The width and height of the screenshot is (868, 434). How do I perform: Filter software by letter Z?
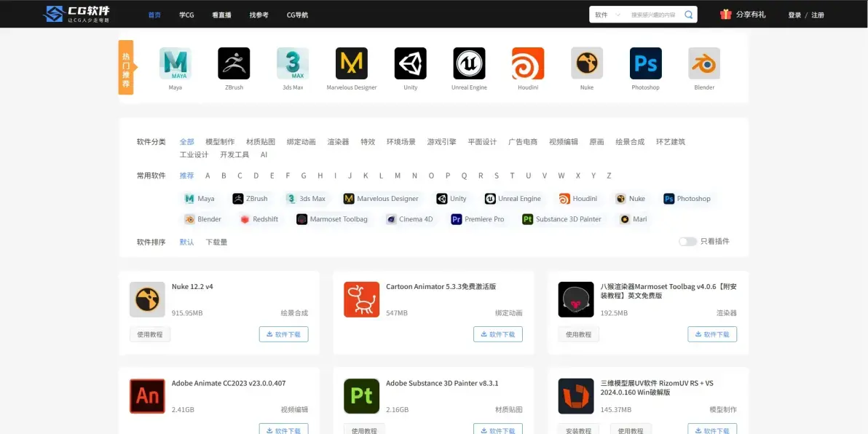click(609, 175)
